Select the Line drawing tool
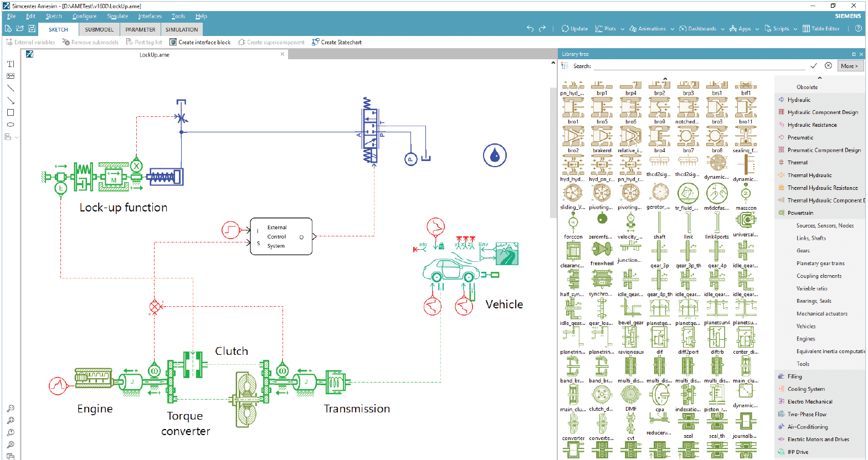 click(11, 89)
